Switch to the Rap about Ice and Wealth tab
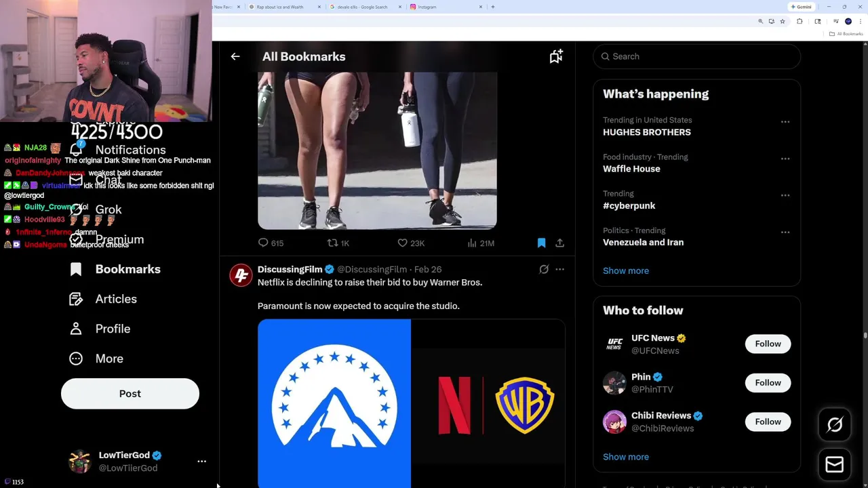 point(285,7)
